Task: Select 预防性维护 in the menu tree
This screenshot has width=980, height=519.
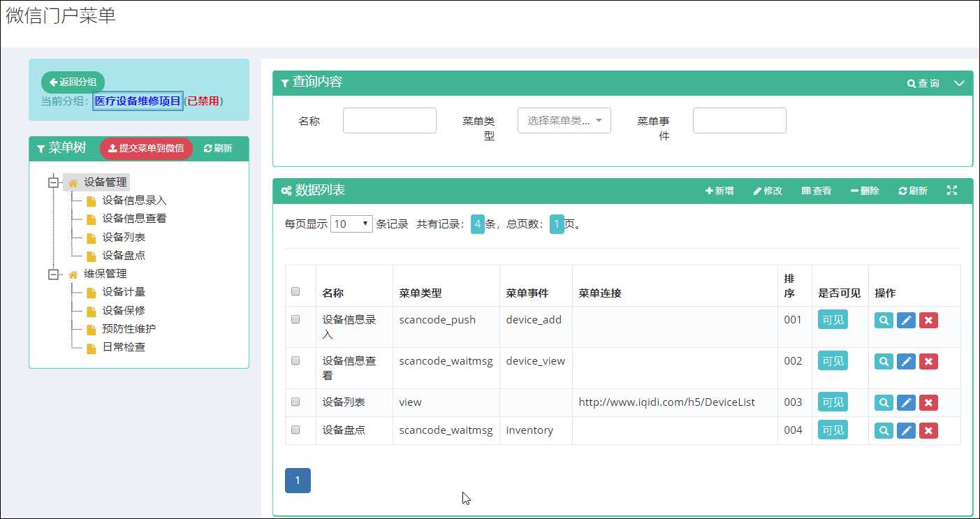Action: tap(129, 328)
